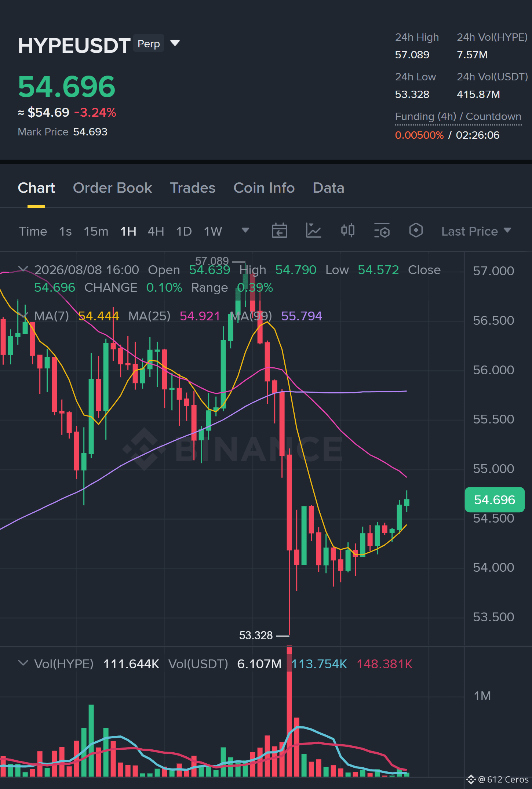The height and width of the screenshot is (789, 532).
Task: Select the 15m interval
Action: coord(96,231)
